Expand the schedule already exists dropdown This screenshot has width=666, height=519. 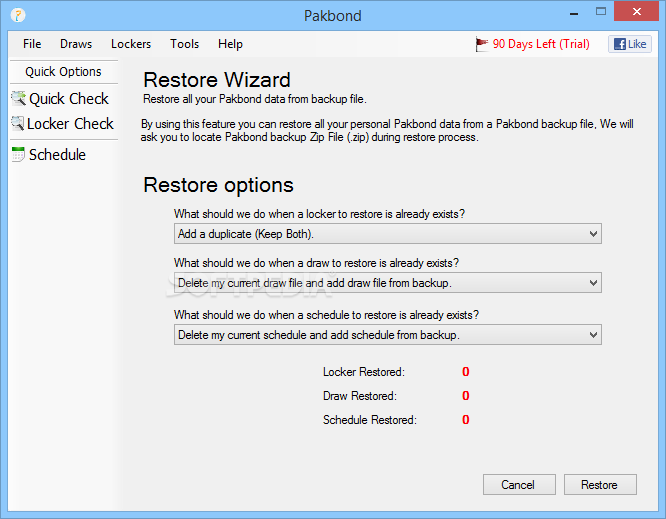point(387,335)
